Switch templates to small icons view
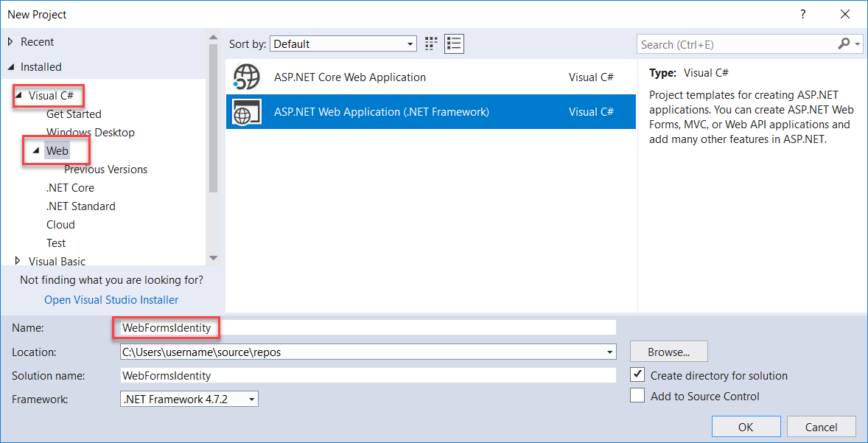 coord(431,43)
